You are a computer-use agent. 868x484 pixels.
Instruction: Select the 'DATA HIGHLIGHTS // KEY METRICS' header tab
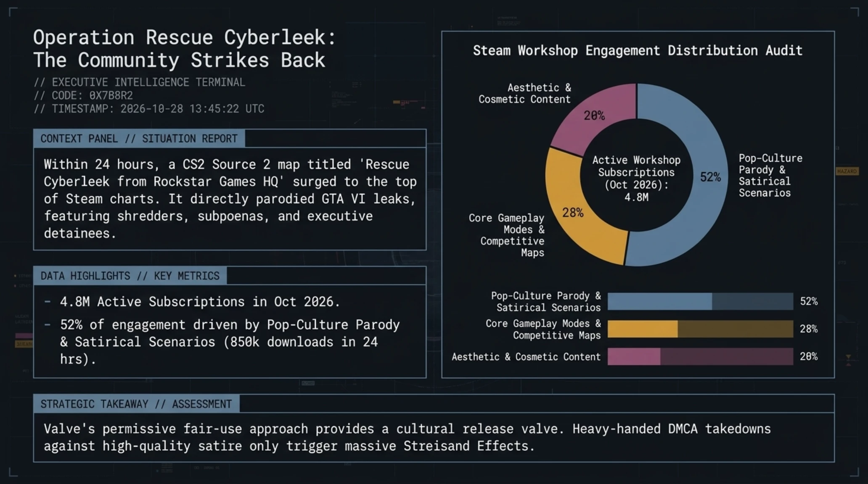point(130,276)
